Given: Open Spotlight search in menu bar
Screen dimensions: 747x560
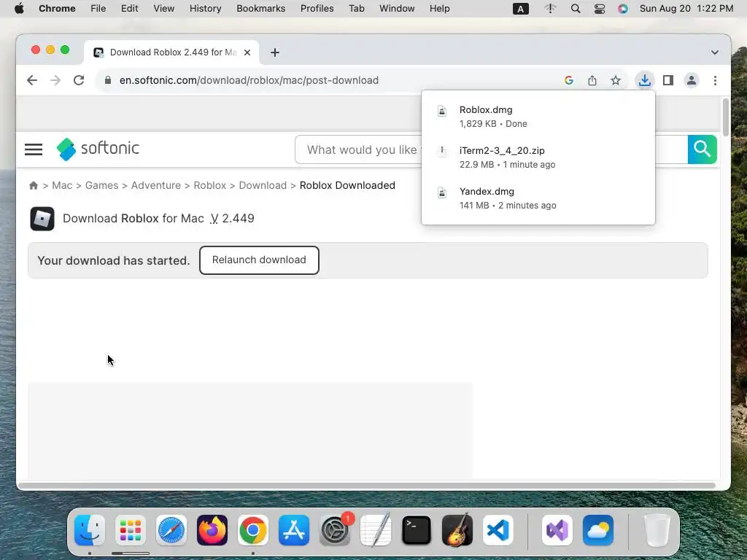Looking at the screenshot, I should click(576, 9).
